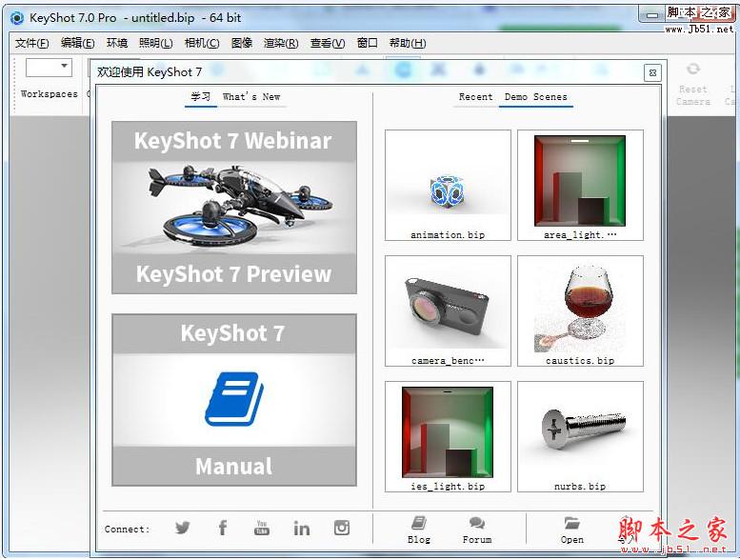Select the Demo Scenes tab
The image size is (740, 560).
535,97
